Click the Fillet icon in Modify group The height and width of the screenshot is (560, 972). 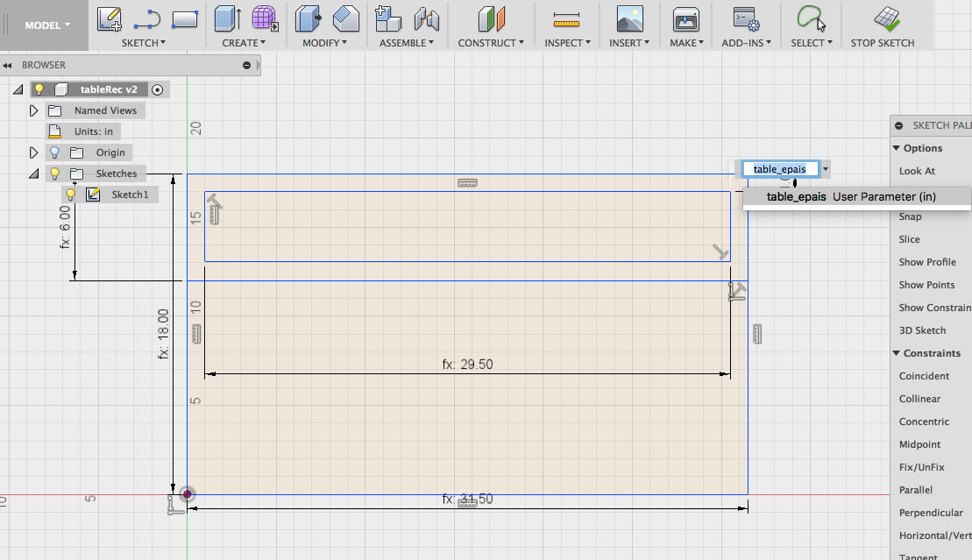click(x=346, y=18)
